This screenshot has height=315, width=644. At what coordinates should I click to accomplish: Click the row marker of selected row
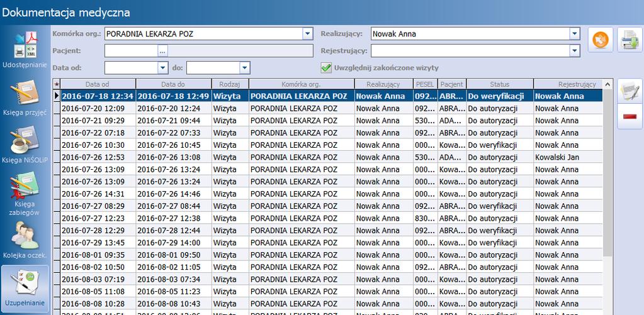(x=57, y=96)
